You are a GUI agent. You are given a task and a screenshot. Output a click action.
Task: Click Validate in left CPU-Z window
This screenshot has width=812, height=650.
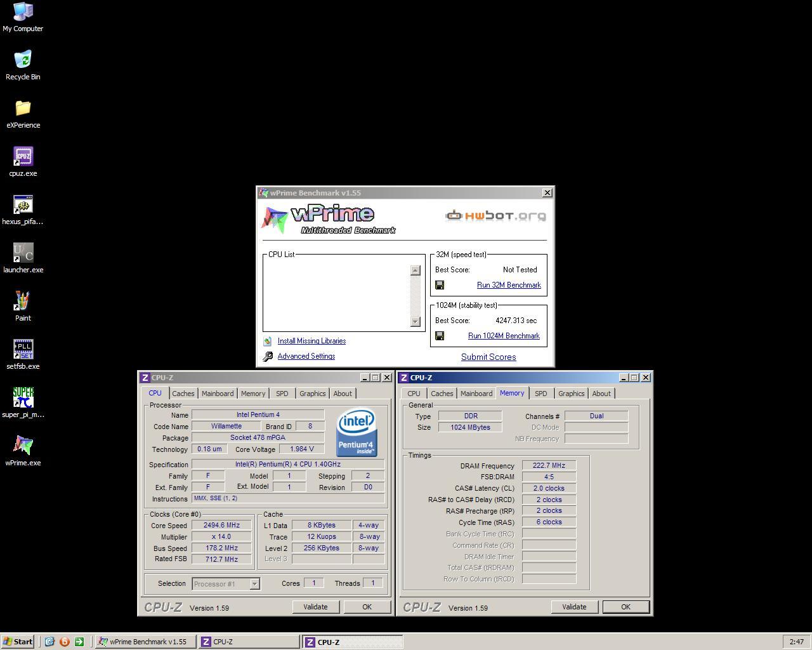coord(315,607)
